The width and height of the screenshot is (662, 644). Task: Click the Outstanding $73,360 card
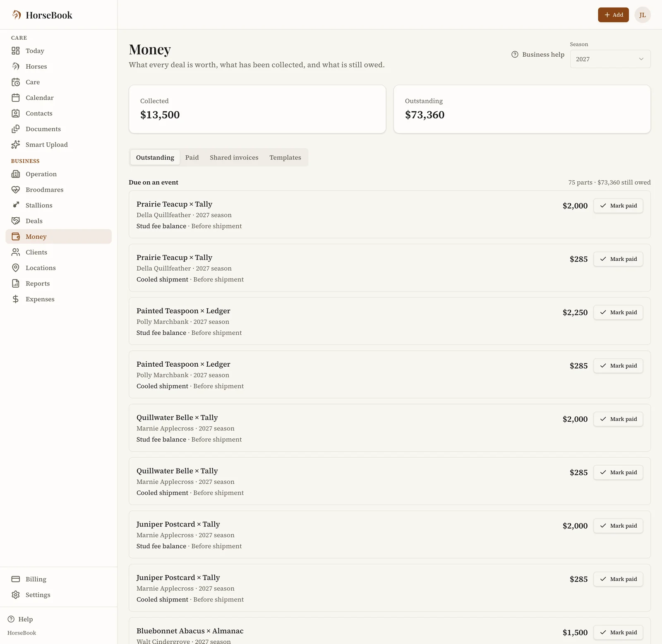click(522, 109)
